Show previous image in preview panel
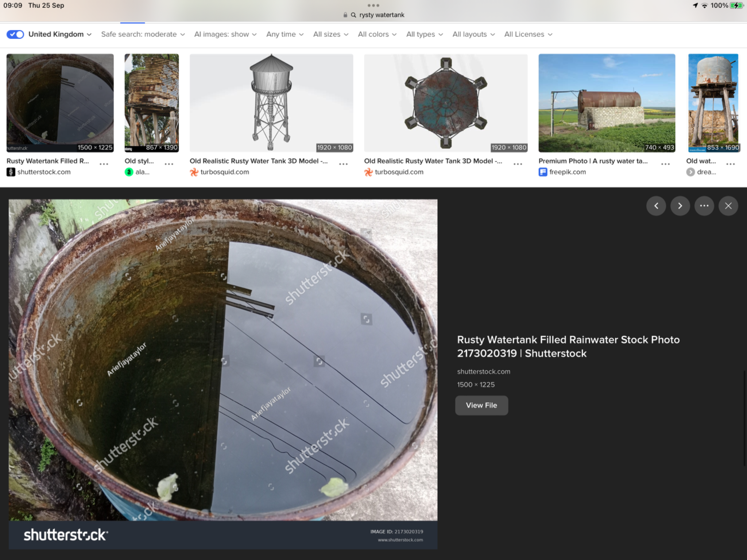747x560 pixels. (656, 206)
